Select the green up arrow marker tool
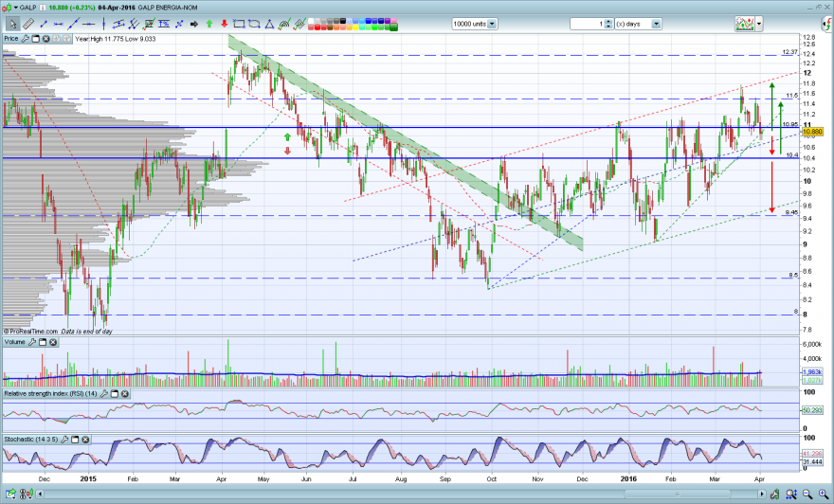This screenshot has height=504, width=834. coord(209,24)
